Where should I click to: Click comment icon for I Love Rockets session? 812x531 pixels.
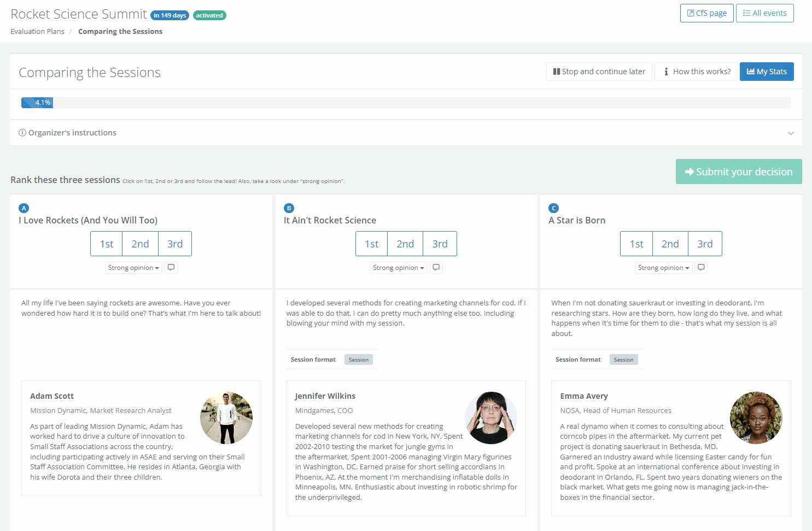171,268
